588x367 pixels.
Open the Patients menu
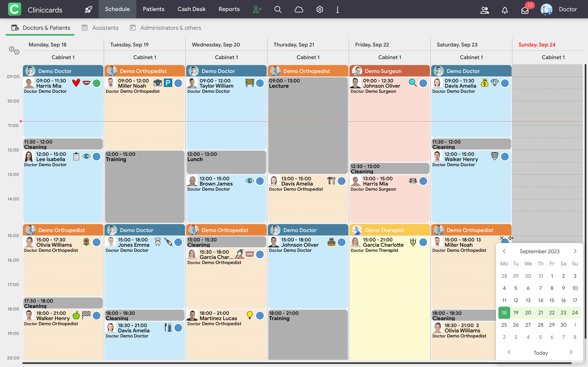point(154,9)
